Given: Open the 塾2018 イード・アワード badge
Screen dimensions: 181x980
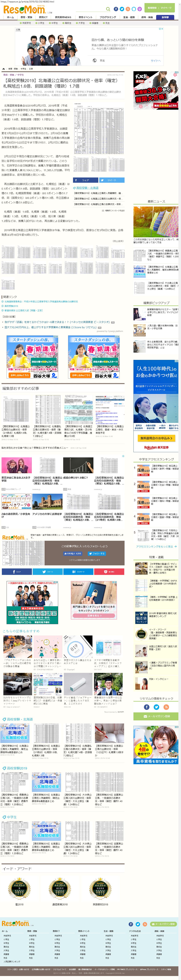Looking at the screenshot, I should point(19,889).
